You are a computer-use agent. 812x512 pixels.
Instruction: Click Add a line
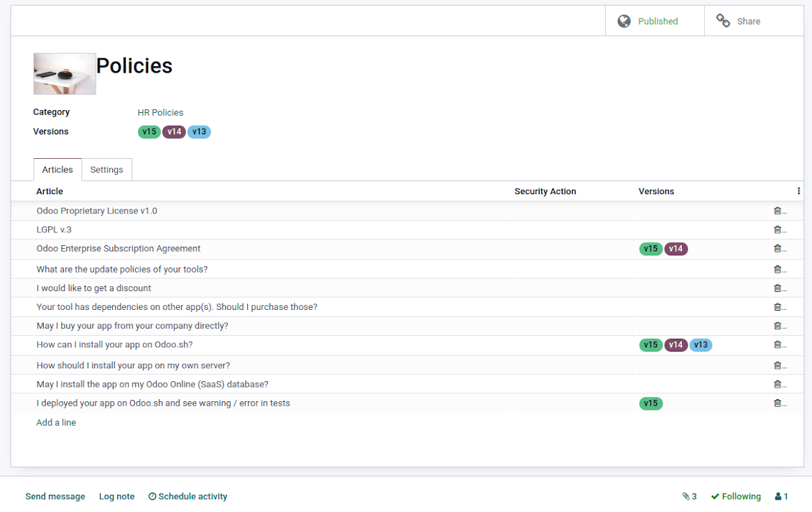[56, 422]
